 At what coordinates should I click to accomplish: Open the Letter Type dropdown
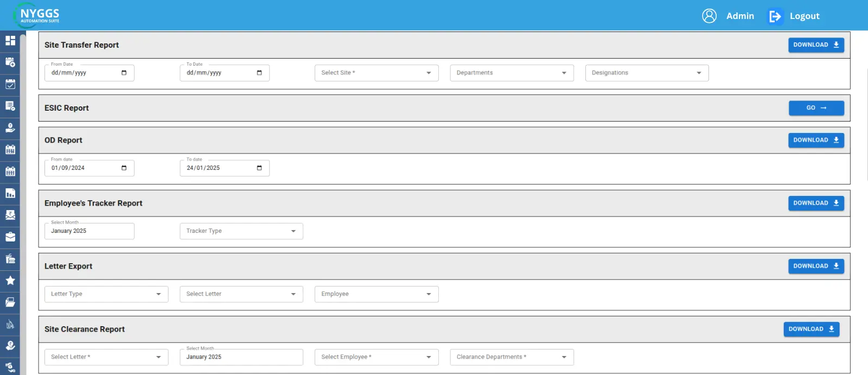point(106,294)
